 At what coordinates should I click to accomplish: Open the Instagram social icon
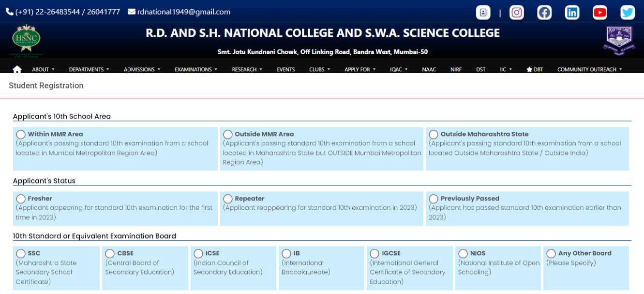tap(517, 13)
